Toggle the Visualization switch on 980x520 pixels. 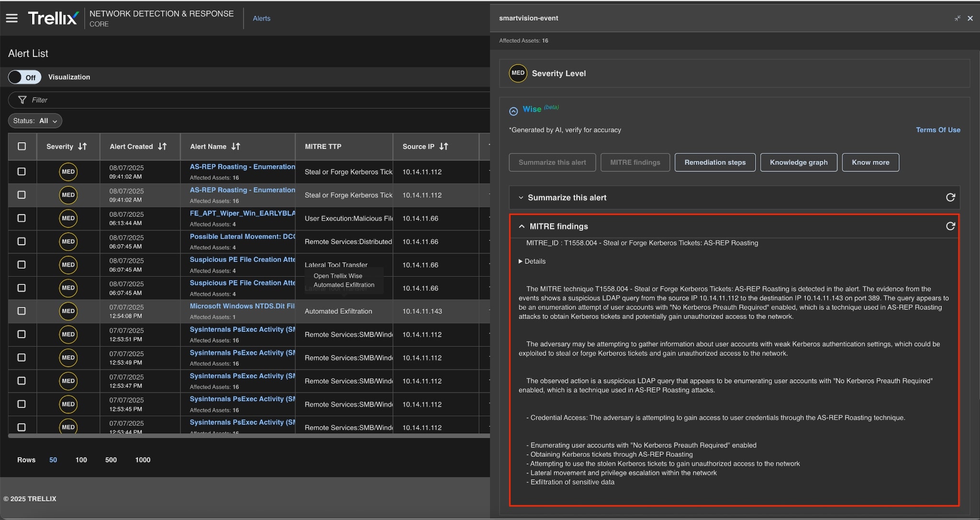[x=24, y=77]
